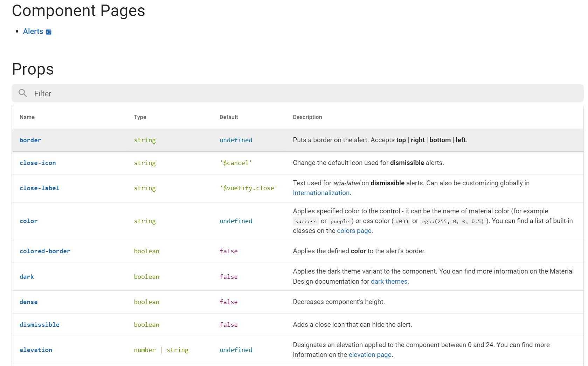Open the dark themes link
Image resolution: width=588 pixels, height=366 pixels.
tap(389, 282)
